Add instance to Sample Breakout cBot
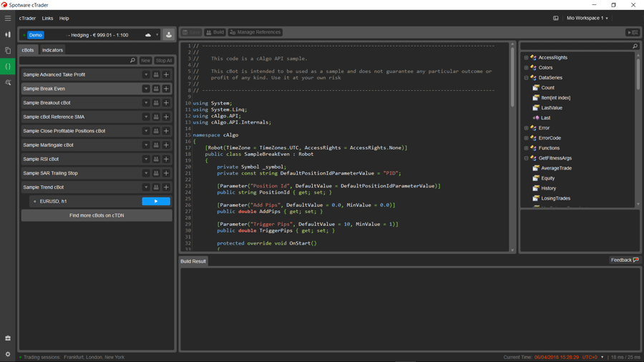This screenshot has width=644, height=362. [x=166, y=102]
